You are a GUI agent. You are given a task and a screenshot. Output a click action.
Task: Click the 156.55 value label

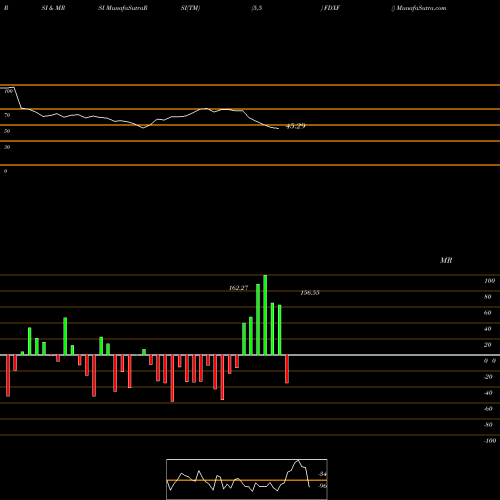[310, 293]
